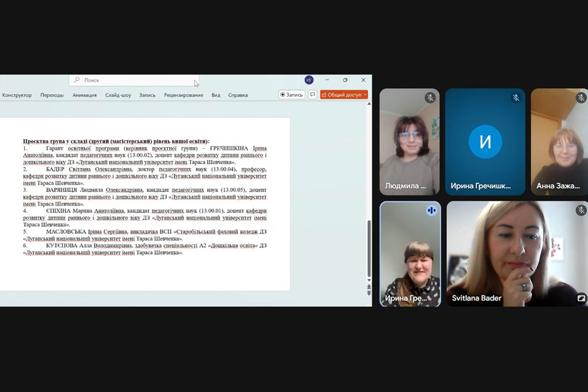The height and width of the screenshot is (392, 588).
Task: Click the scrollbar down arrow
Action: 369,280
